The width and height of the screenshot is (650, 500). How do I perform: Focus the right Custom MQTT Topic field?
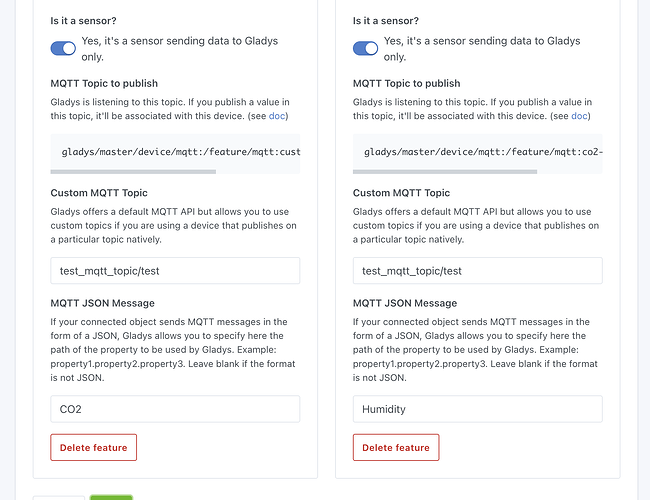click(x=477, y=271)
